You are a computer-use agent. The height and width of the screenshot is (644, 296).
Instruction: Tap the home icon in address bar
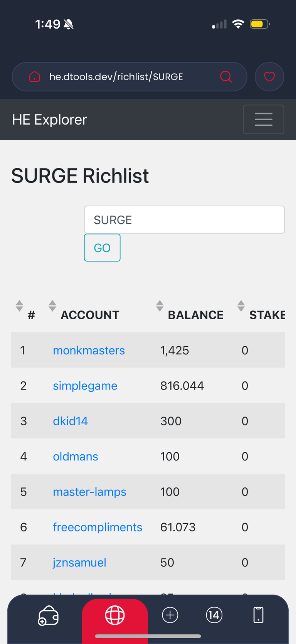tap(35, 77)
